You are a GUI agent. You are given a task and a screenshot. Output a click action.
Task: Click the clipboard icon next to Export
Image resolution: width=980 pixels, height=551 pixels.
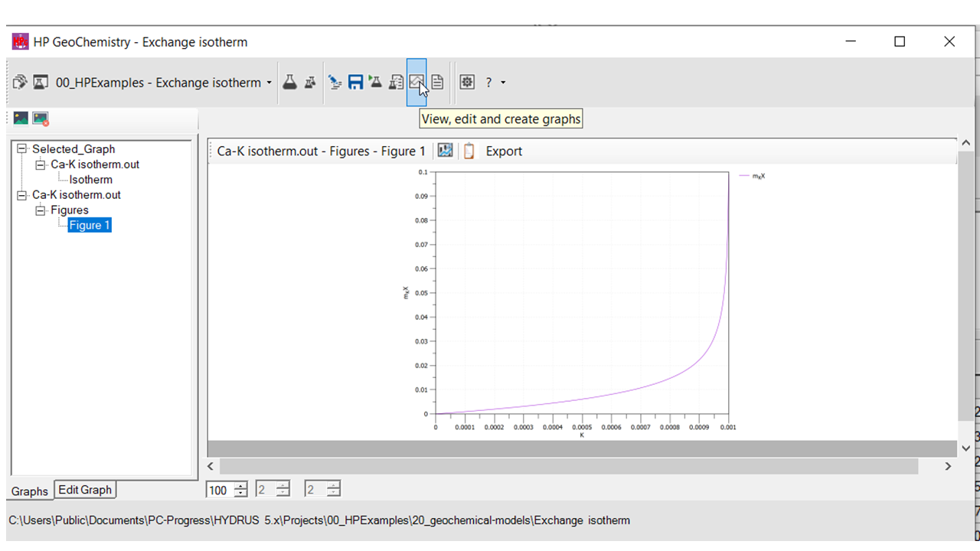point(469,151)
